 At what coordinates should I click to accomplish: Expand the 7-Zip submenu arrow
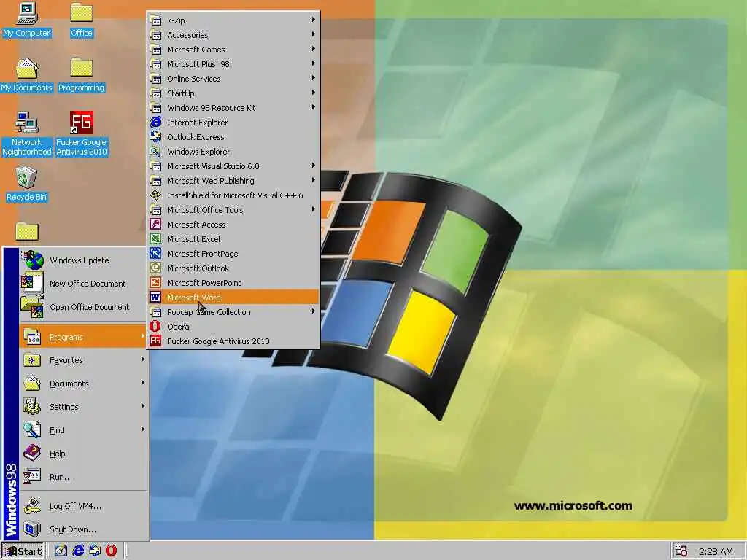pos(313,20)
